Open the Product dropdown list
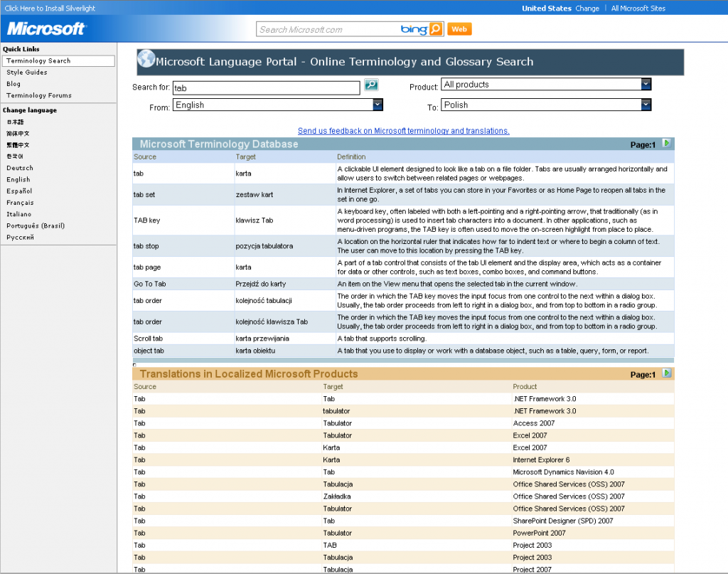The width and height of the screenshot is (728, 574). tap(646, 85)
